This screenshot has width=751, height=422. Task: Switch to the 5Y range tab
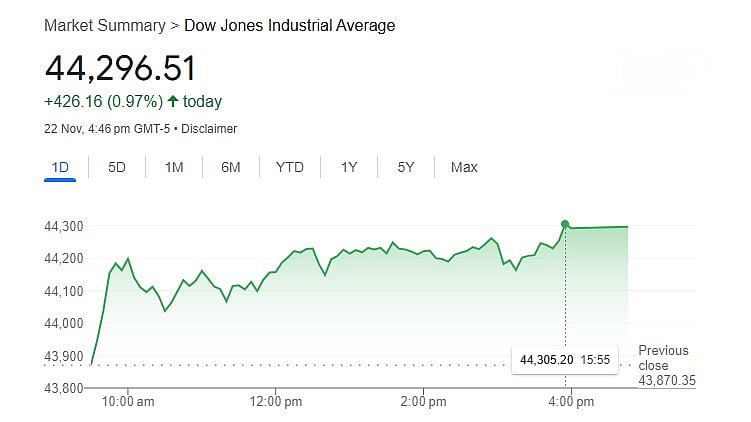(405, 167)
